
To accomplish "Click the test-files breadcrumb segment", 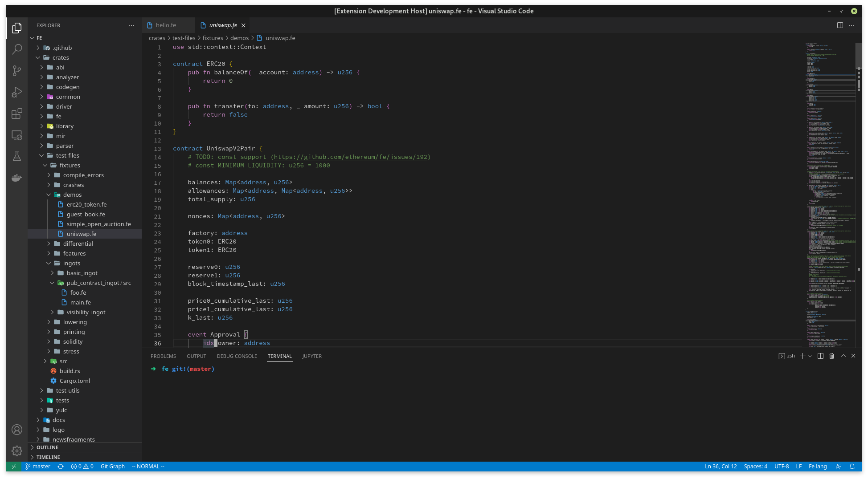I will pos(184,38).
